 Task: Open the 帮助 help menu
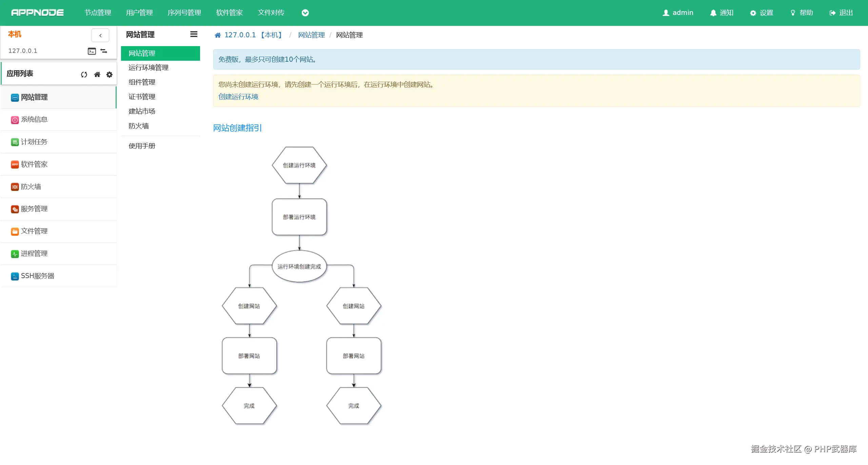click(x=802, y=13)
